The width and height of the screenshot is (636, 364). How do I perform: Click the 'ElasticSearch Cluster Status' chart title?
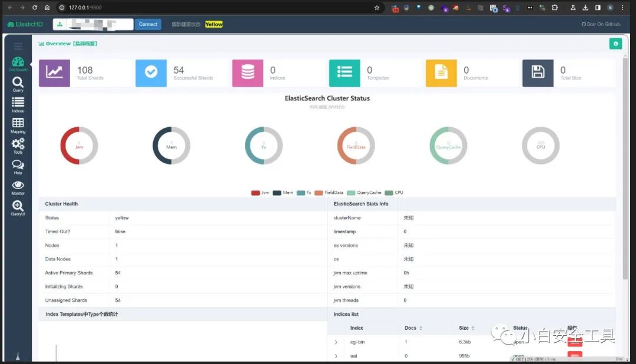pos(327,98)
